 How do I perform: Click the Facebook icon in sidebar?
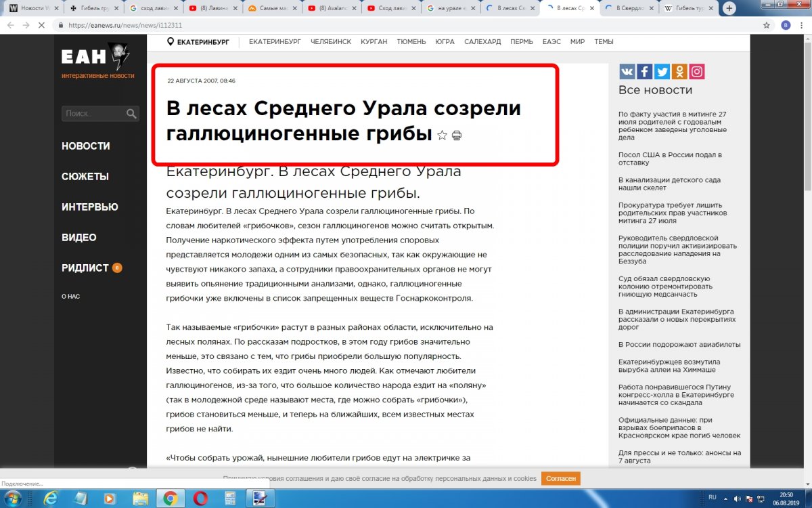(x=644, y=72)
